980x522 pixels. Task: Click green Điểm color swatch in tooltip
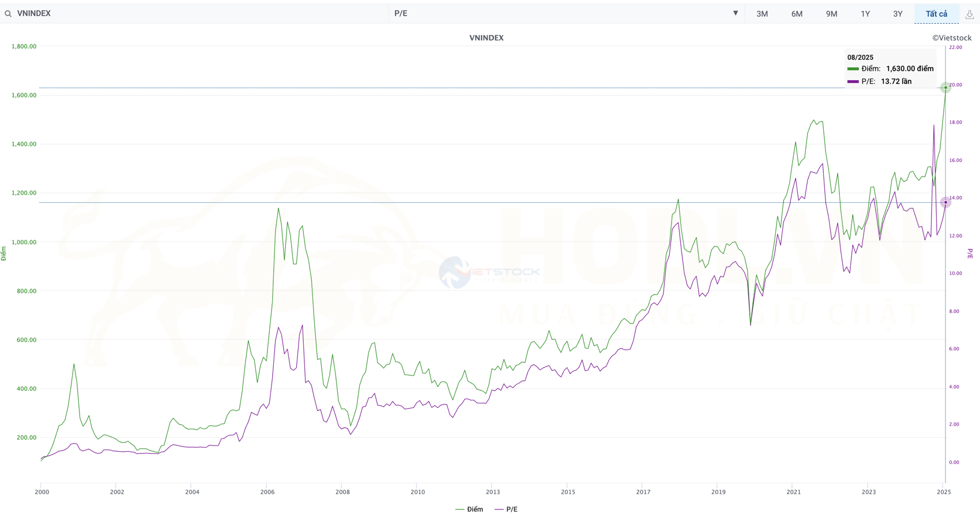pos(853,69)
